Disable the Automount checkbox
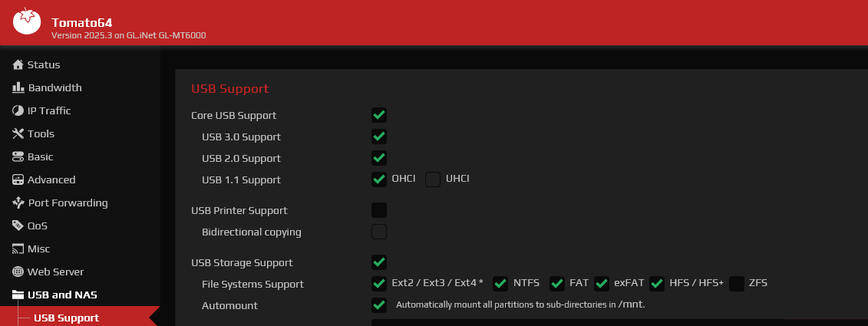This screenshot has width=868, height=326. 379,305
